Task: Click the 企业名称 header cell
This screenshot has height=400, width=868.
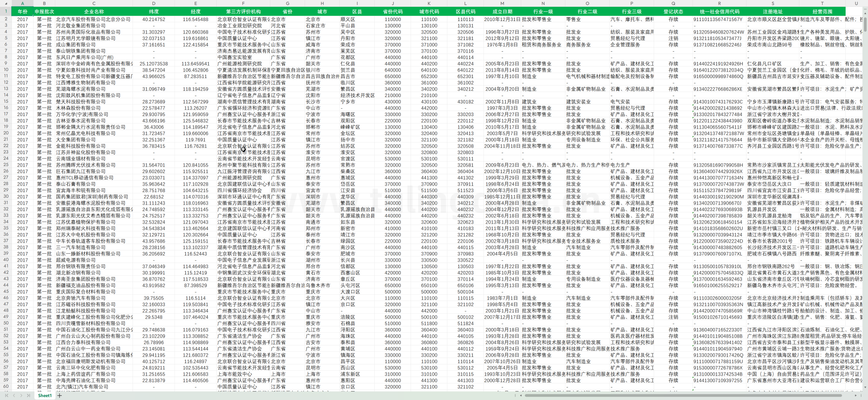Action: (x=94, y=12)
